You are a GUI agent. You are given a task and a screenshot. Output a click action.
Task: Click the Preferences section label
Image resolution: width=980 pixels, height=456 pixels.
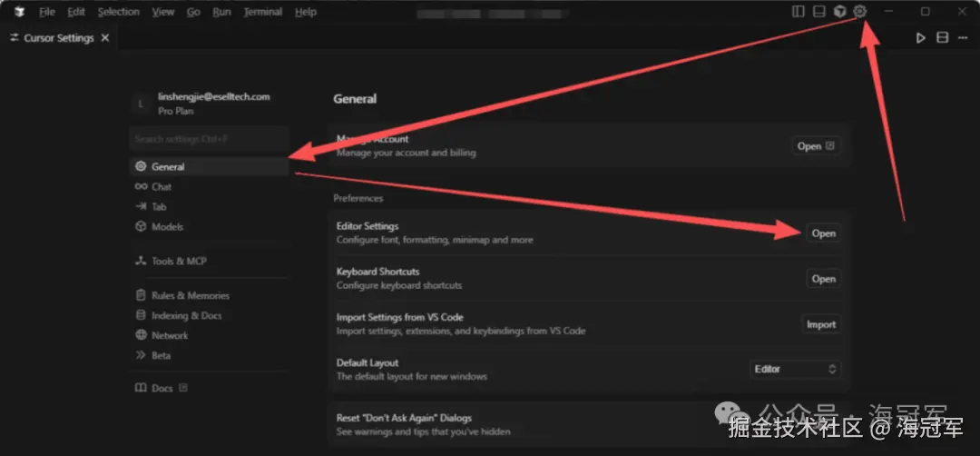[358, 198]
